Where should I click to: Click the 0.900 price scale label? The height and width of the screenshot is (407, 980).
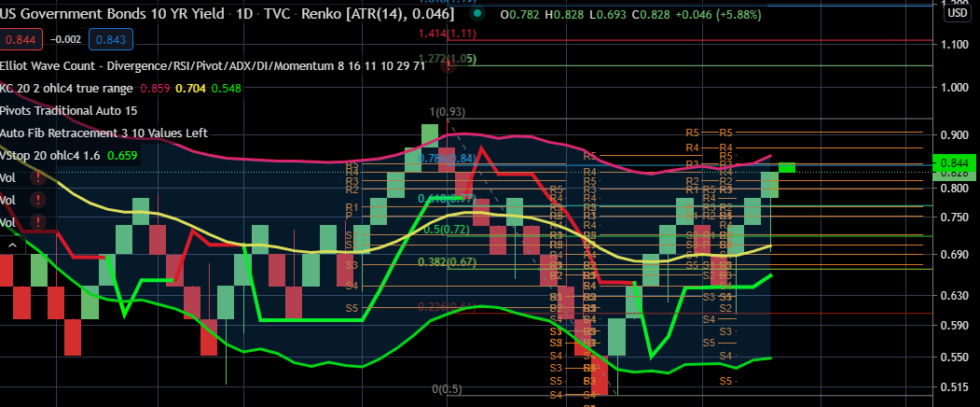coord(953,135)
